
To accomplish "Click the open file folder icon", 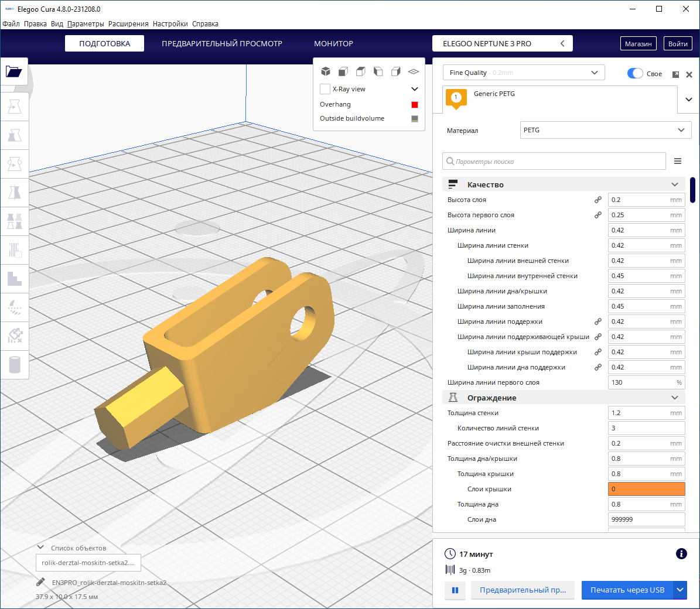I will click(14, 71).
